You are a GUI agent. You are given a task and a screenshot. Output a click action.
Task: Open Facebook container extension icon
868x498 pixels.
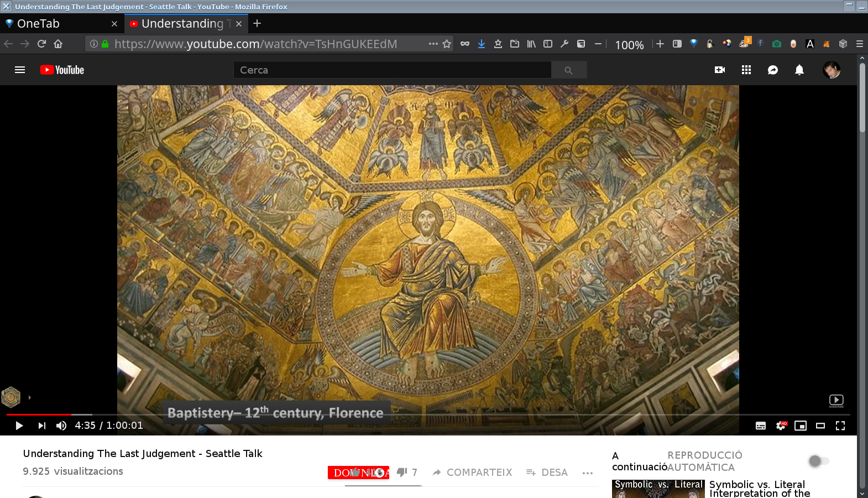[760, 44]
